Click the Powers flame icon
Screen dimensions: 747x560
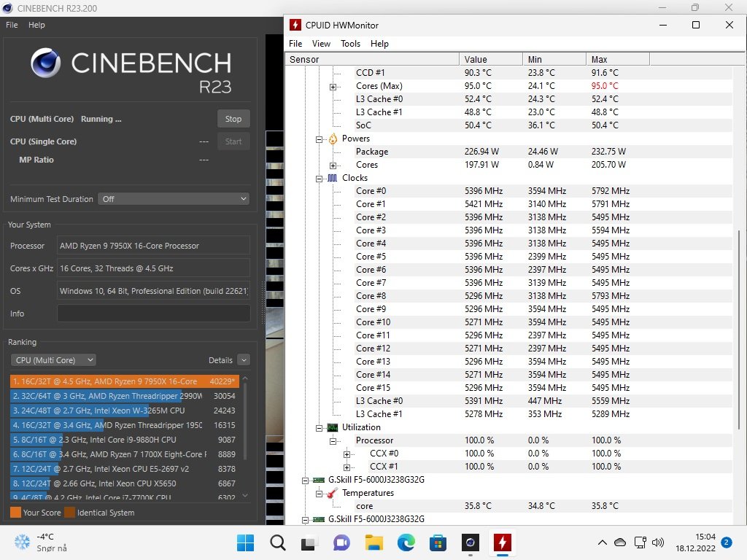pos(333,139)
